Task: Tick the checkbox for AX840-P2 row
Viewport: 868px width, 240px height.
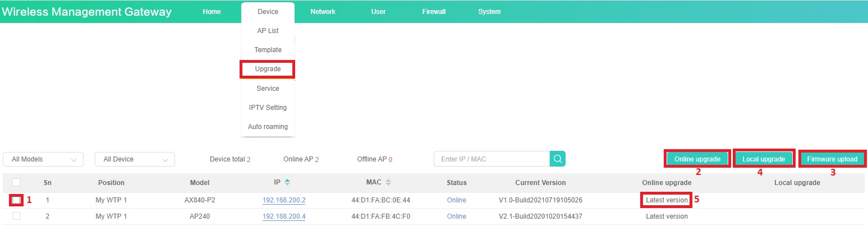Action: pos(16,200)
